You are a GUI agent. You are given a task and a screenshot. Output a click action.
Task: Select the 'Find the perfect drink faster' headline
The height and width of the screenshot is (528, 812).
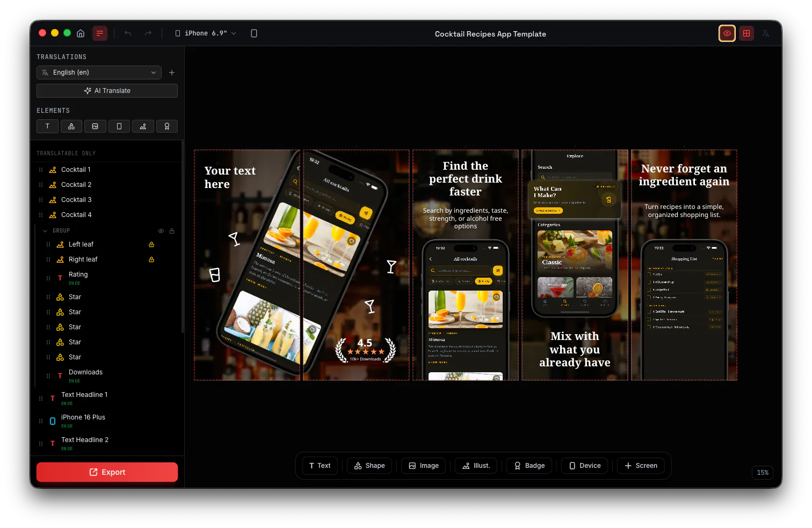pos(466,179)
